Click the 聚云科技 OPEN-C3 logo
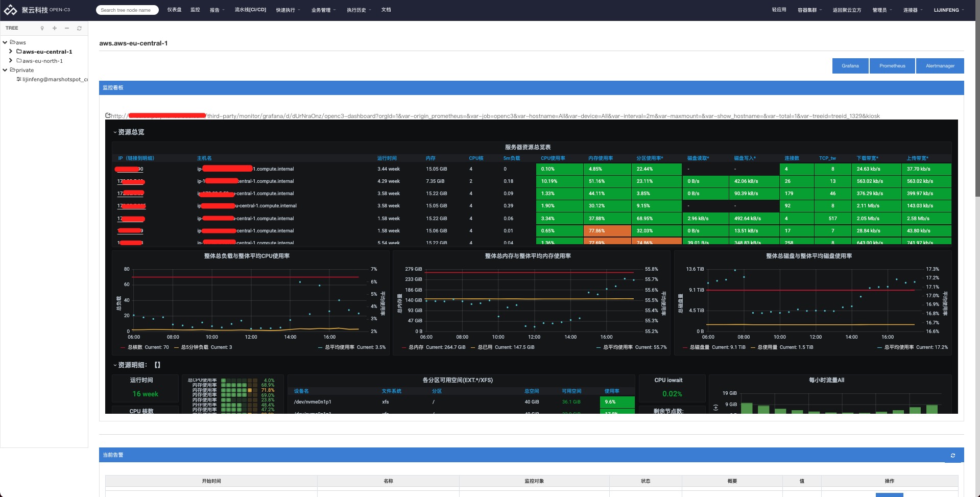This screenshot has height=497, width=980. [37, 10]
